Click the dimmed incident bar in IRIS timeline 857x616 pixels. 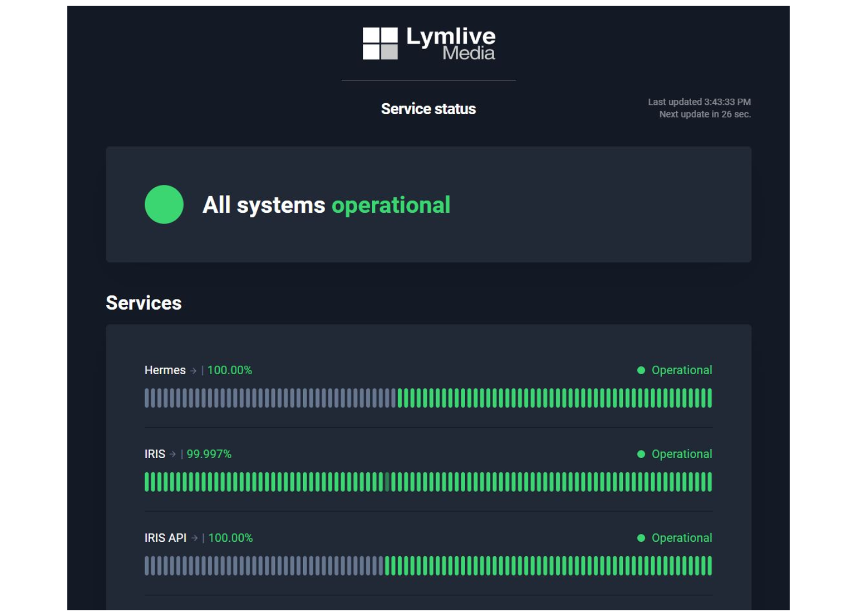click(387, 482)
